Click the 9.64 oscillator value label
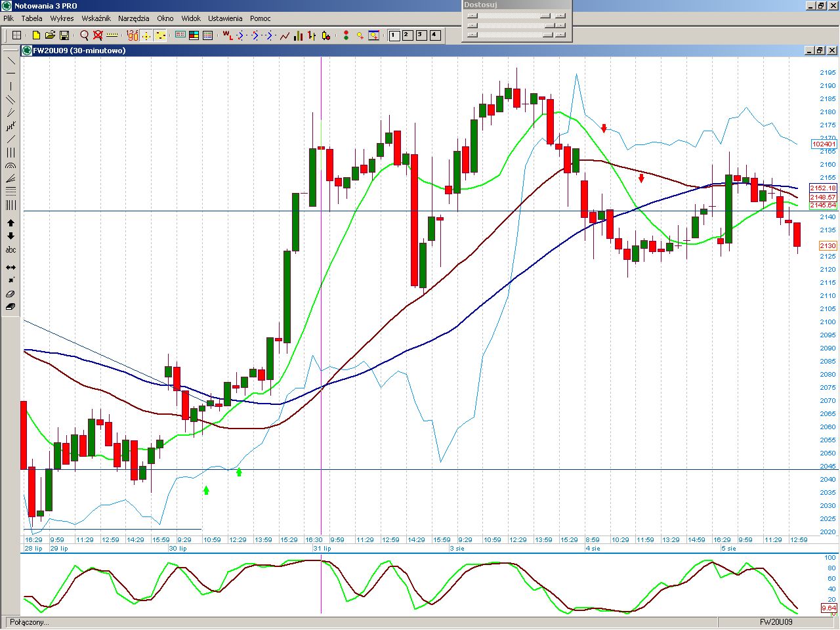Image resolution: width=840 pixels, height=630 pixels. pyautogui.click(x=829, y=608)
